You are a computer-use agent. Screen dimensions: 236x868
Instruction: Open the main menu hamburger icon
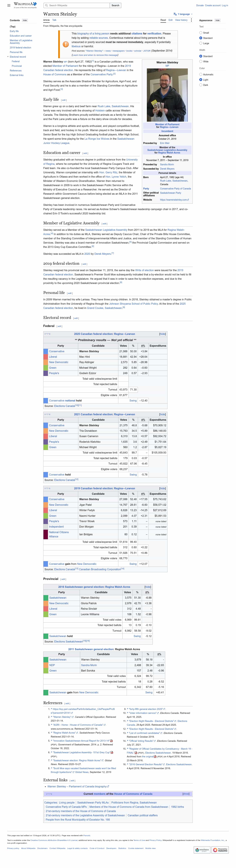click(x=9, y=5)
